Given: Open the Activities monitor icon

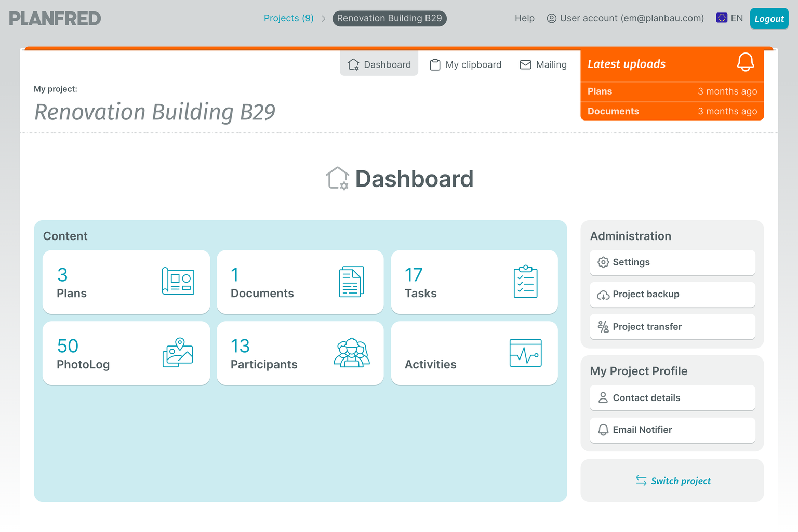Looking at the screenshot, I should (526, 353).
